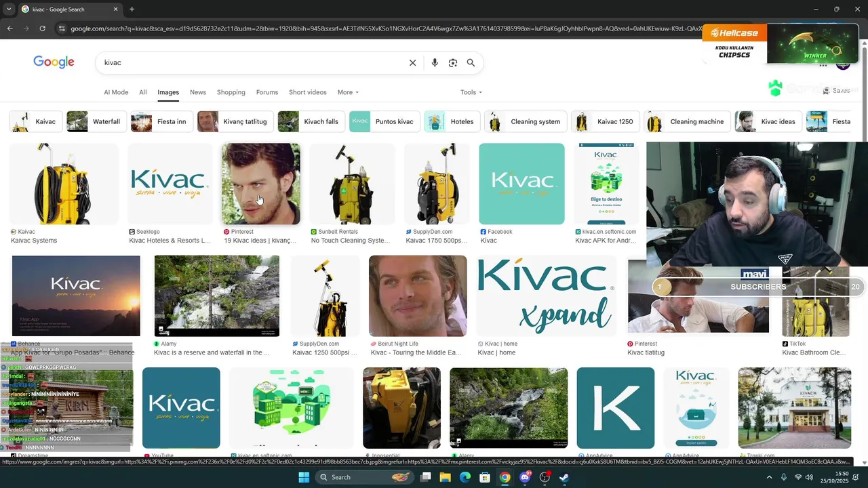Screen dimensions: 868x488
Task: Select the Cleaning system suggestion chip
Action: coord(526,121)
